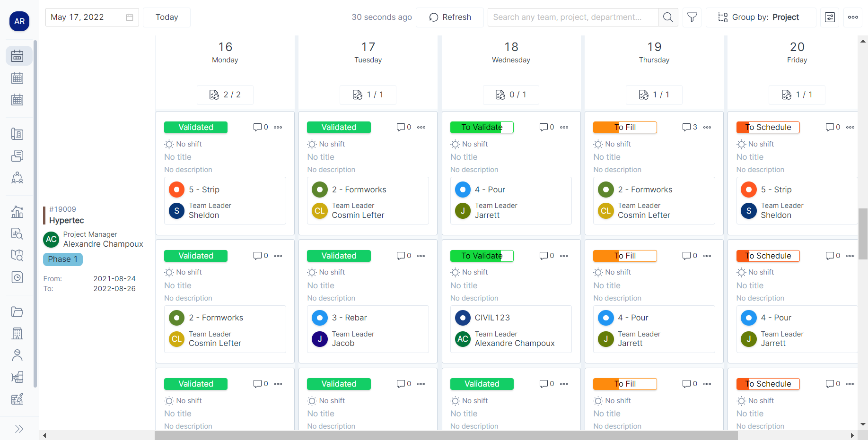This screenshot has height=440, width=868.
Task: Expand the sidebar with the double chevron
Action: pos(19,429)
